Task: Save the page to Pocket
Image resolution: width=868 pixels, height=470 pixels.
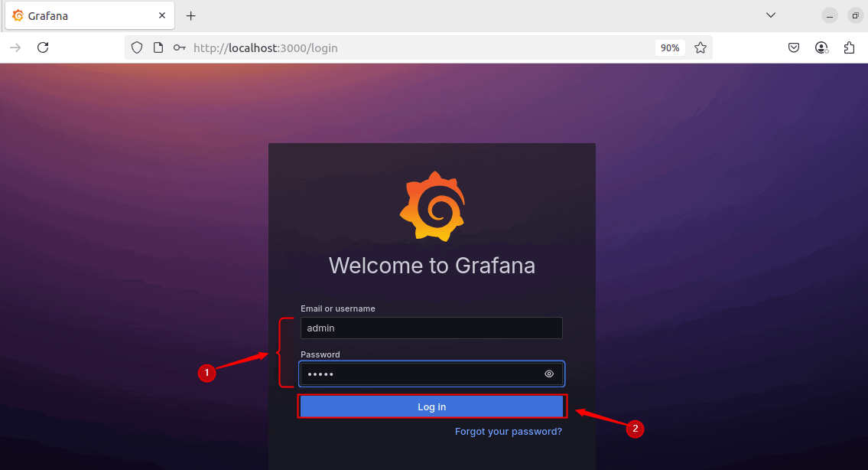Action: point(794,47)
